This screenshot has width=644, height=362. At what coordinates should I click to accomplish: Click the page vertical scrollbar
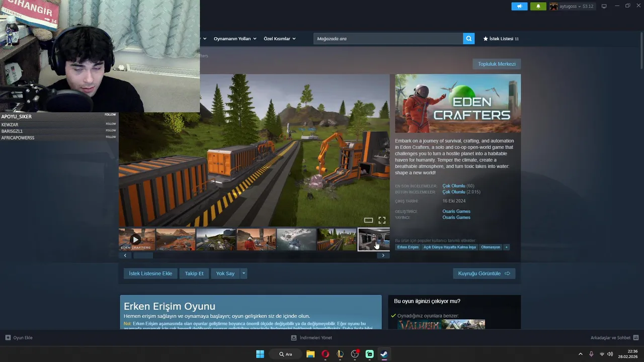click(641, 50)
